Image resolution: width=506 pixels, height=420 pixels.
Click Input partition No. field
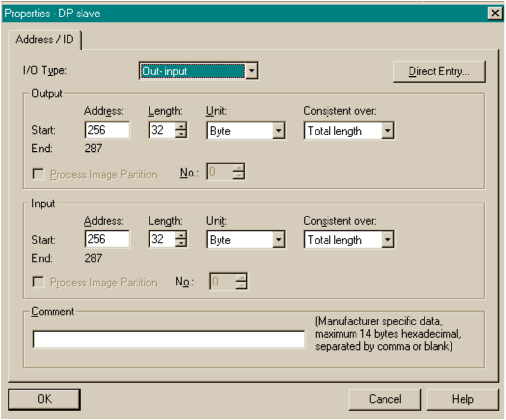(223, 281)
